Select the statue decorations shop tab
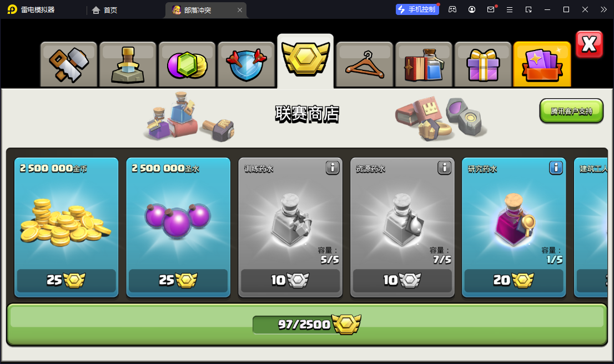 click(x=128, y=64)
